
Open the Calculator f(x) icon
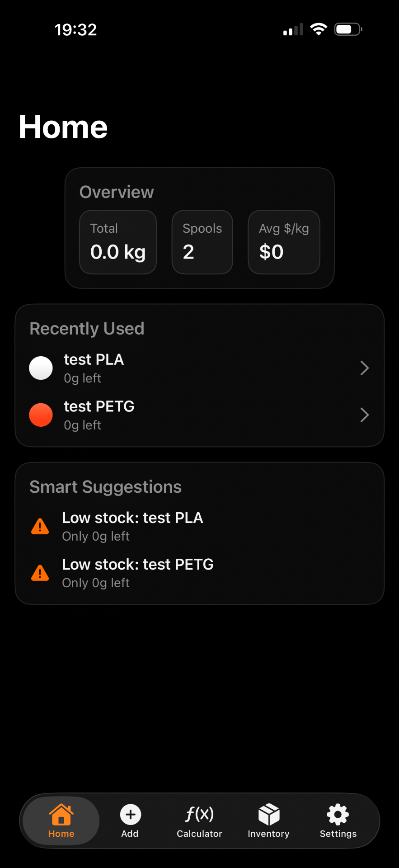(199, 814)
